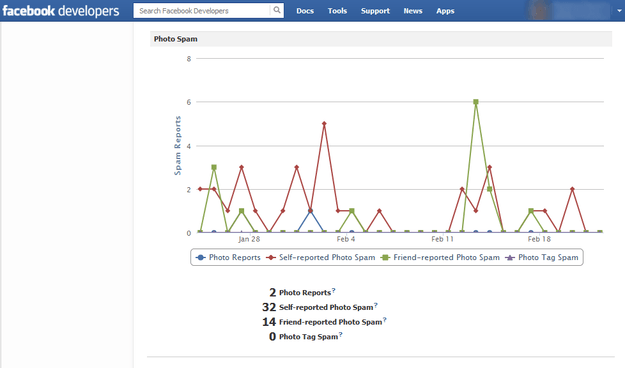
Task: Click help icon next to Self-reported Photo Spam
Action: point(375,305)
